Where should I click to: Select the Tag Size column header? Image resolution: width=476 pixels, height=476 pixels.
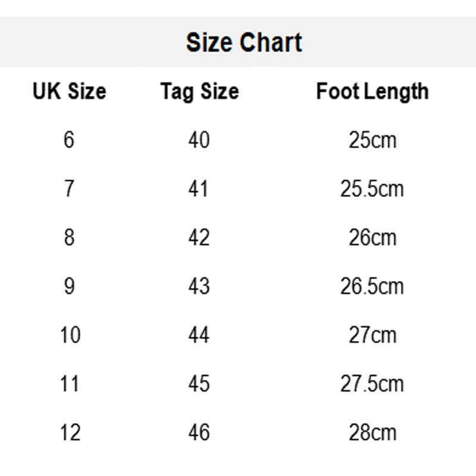(199, 92)
